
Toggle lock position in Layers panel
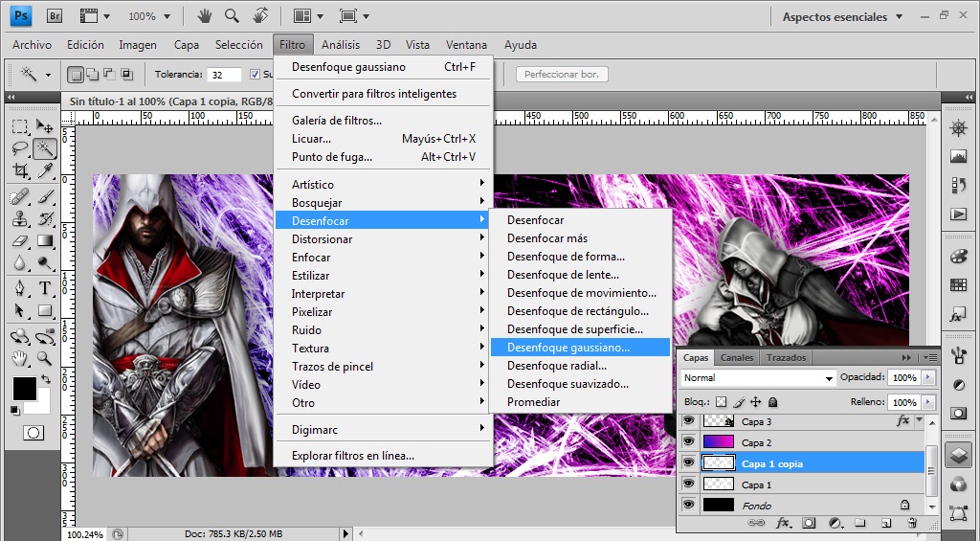point(756,402)
